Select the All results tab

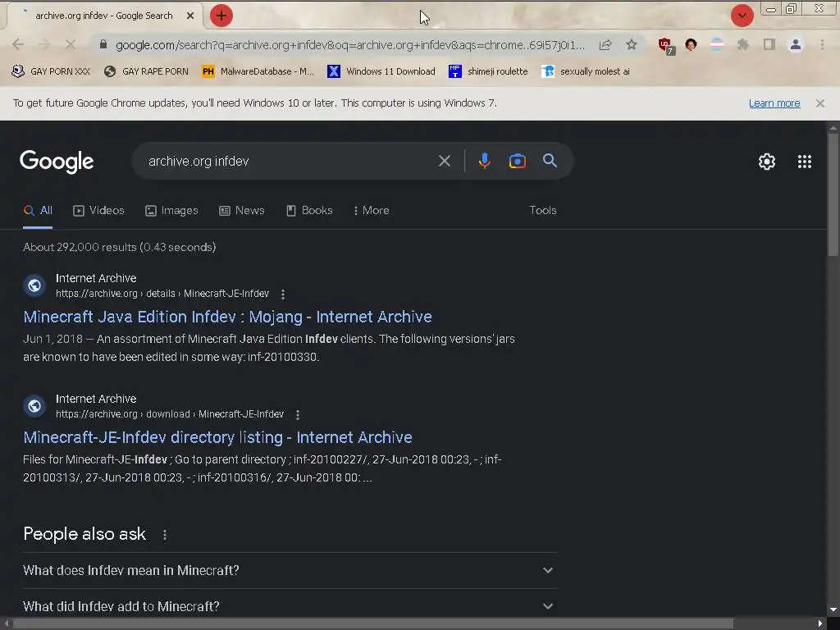38,211
